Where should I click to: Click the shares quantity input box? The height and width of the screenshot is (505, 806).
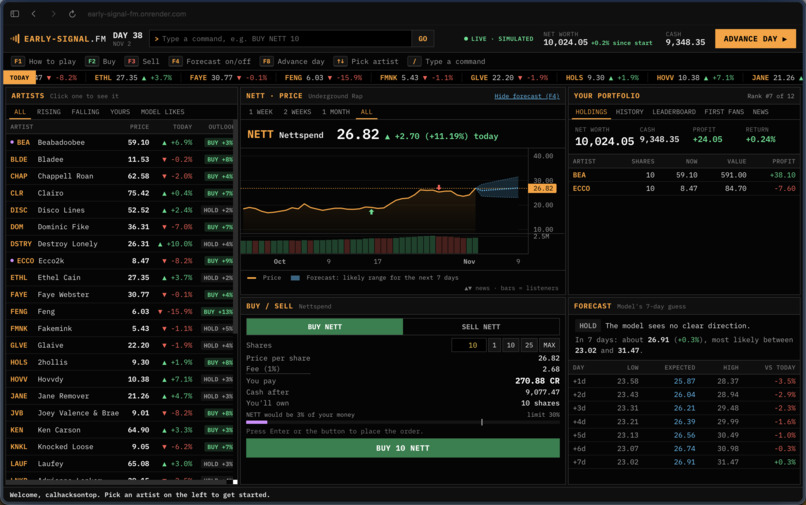pyautogui.click(x=469, y=345)
